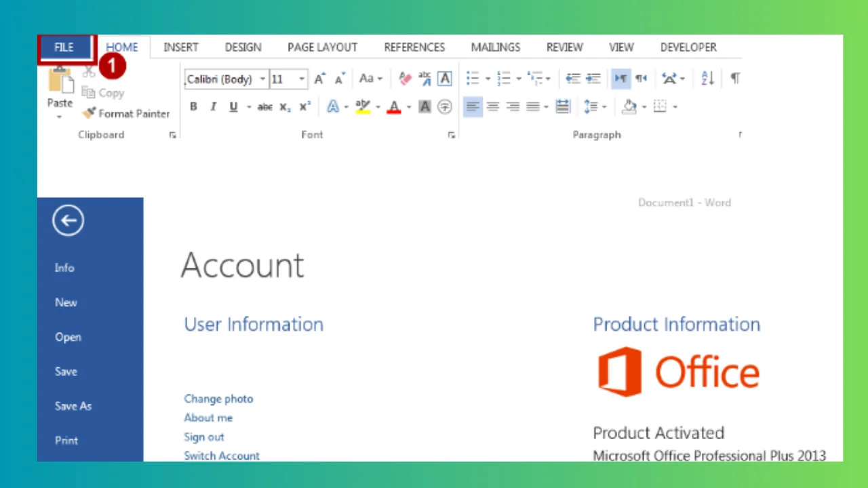Apply Character Shading gray A icon
868x488 pixels.
pos(425,106)
